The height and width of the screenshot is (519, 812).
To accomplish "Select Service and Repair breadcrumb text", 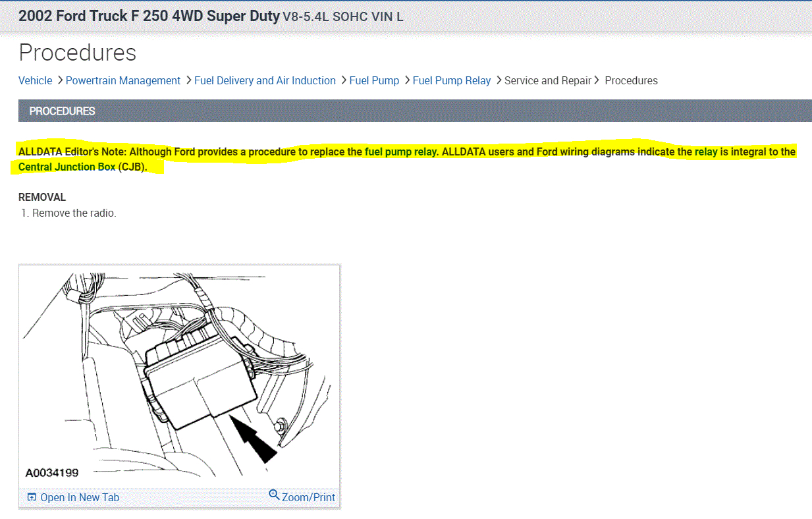I will pos(548,80).
